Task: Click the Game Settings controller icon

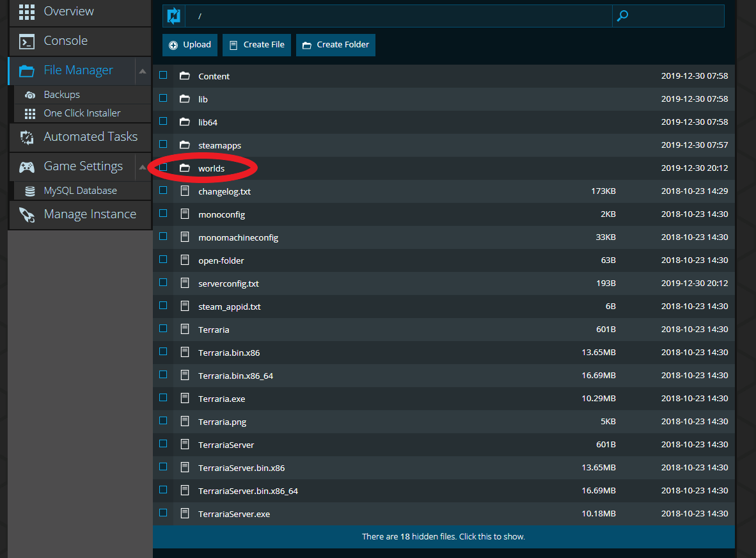Action: point(26,167)
